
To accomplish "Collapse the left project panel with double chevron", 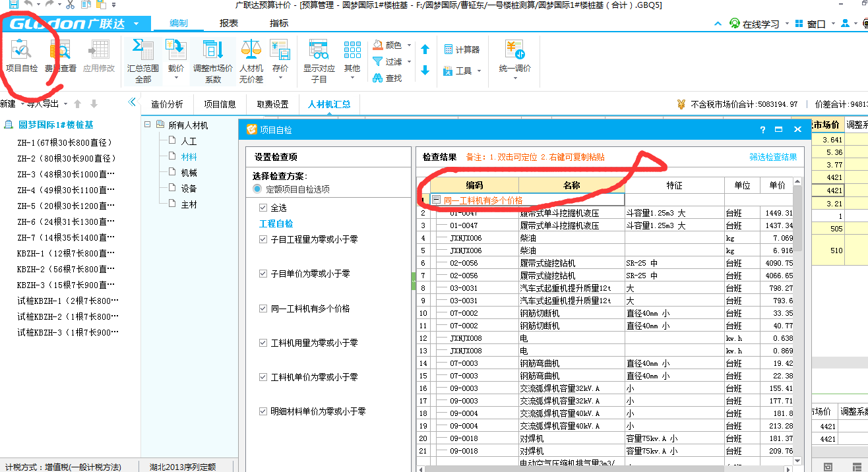I will pos(131,102).
